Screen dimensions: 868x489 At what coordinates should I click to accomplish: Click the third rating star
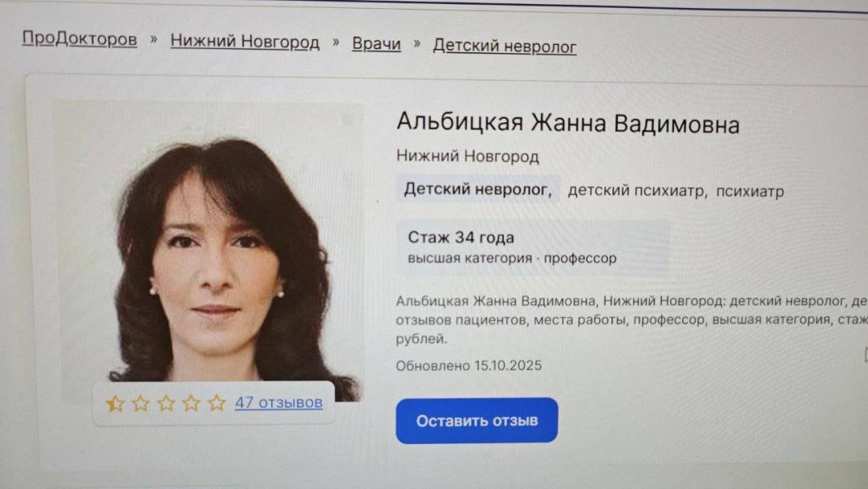[166, 403]
